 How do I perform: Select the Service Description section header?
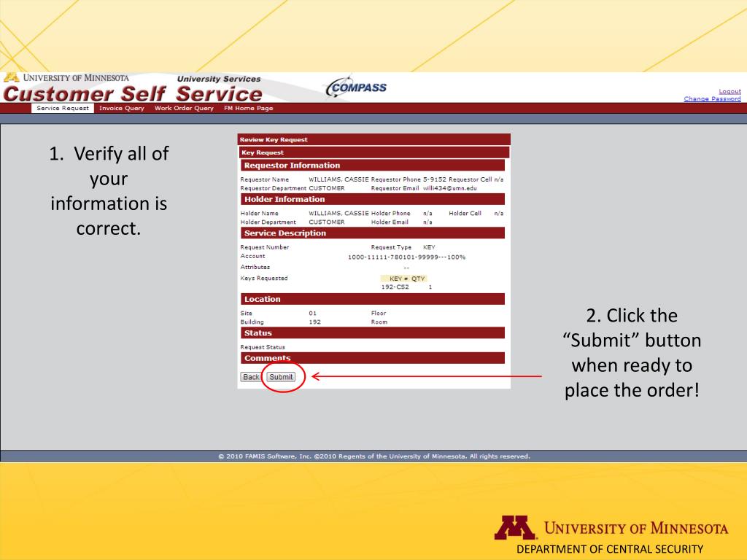click(x=373, y=233)
